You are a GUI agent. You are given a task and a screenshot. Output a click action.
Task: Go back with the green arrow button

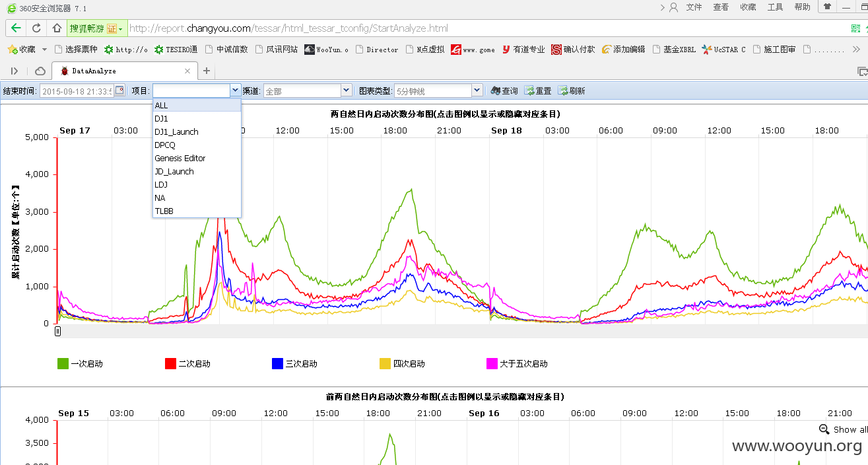tap(16, 28)
